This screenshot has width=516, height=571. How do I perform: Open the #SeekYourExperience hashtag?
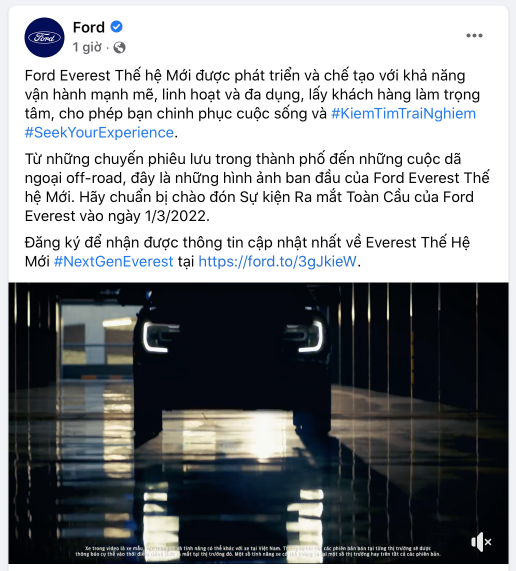click(99, 133)
